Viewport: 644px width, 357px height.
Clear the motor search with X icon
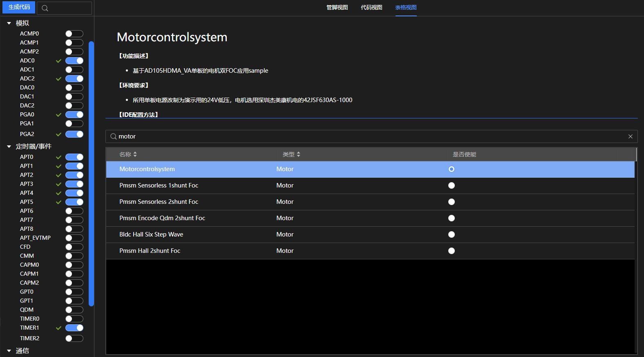pyautogui.click(x=630, y=136)
